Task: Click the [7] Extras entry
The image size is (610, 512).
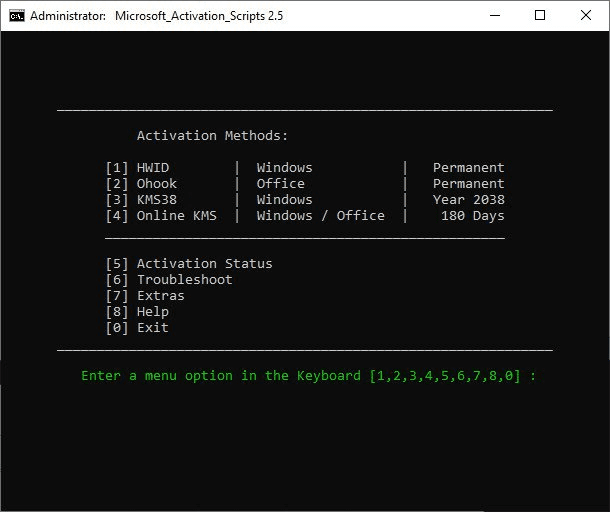Action: coord(145,295)
